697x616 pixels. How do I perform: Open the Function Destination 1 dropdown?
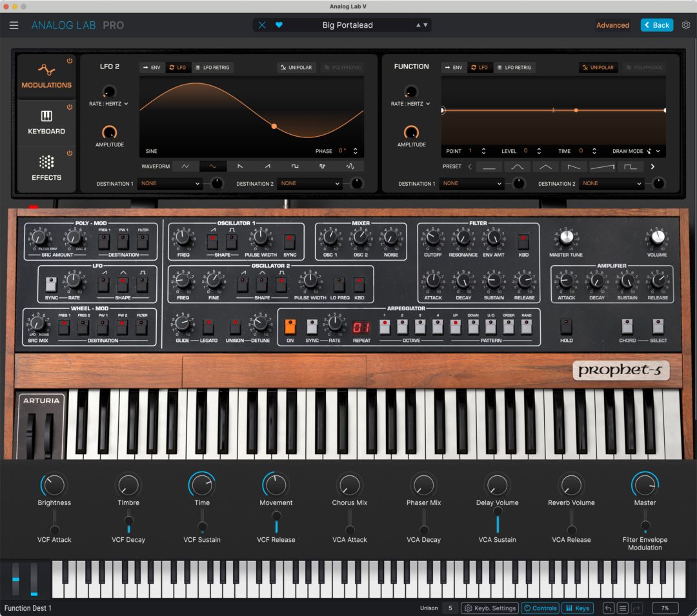[472, 183]
